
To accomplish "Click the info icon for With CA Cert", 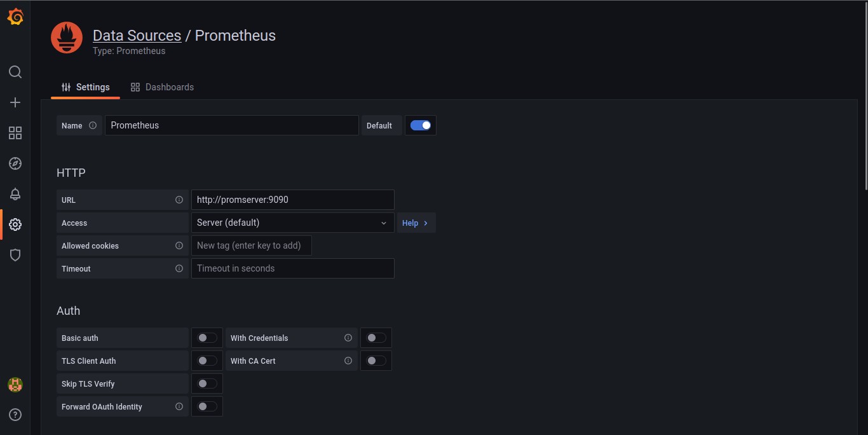I will (x=348, y=361).
